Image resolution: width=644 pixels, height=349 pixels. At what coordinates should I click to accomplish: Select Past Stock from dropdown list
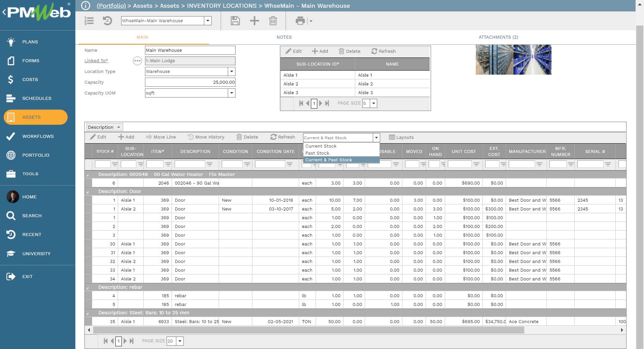click(x=317, y=153)
